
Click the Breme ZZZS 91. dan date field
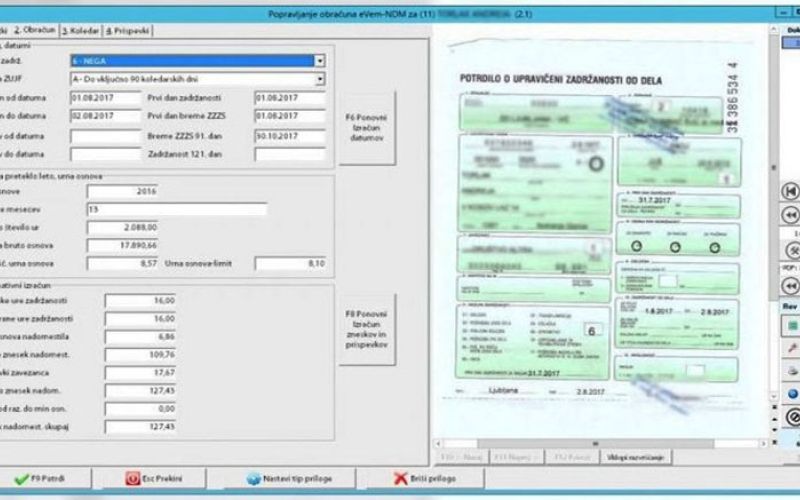click(x=289, y=136)
